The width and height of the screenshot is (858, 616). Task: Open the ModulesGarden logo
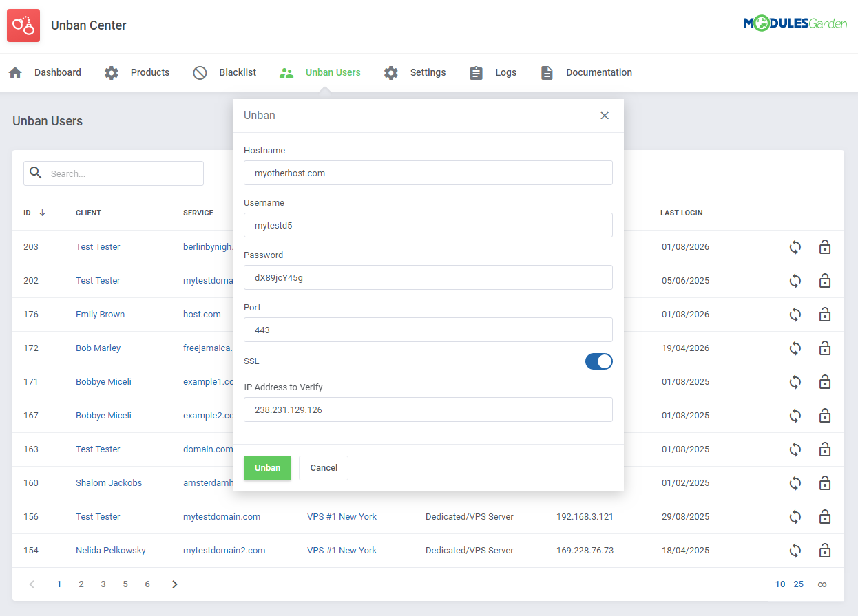(795, 23)
